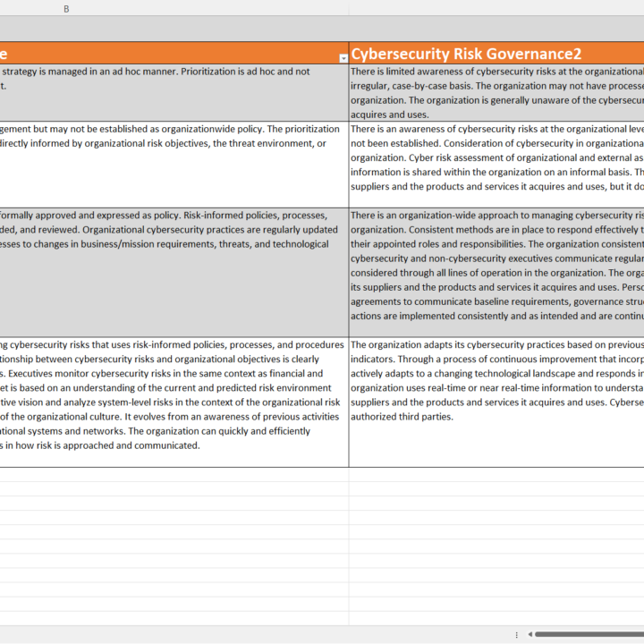Select cell starting 'The organization adapts its cybersecurity practices'
Image resolution: width=644 pixels, height=644 pixels.
[496, 402]
